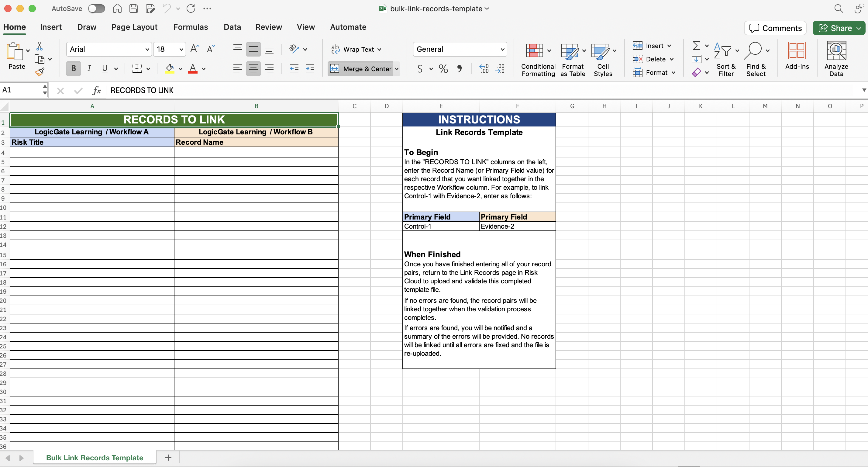Switch to the Insert ribbon tab
This screenshot has height=467, width=868.
51,27
